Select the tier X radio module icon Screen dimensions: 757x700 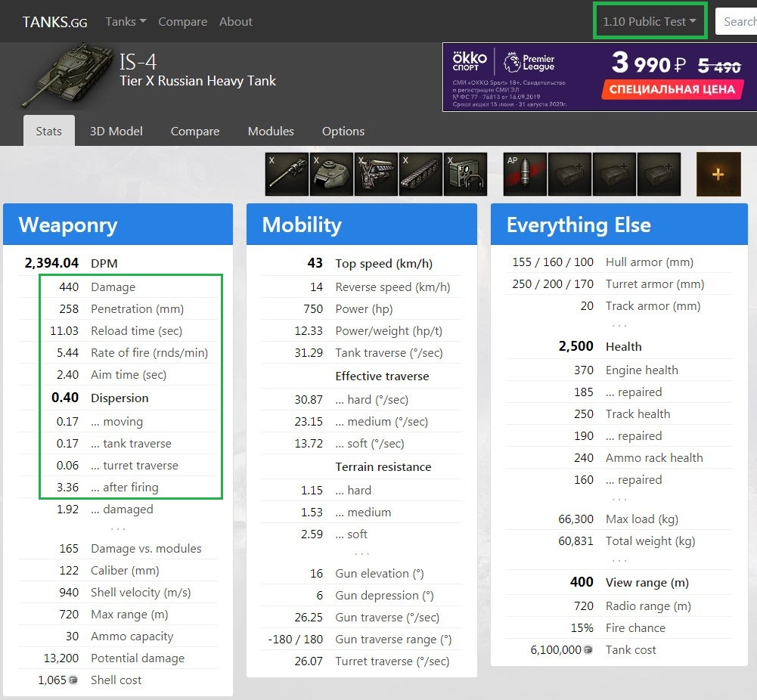coord(465,175)
